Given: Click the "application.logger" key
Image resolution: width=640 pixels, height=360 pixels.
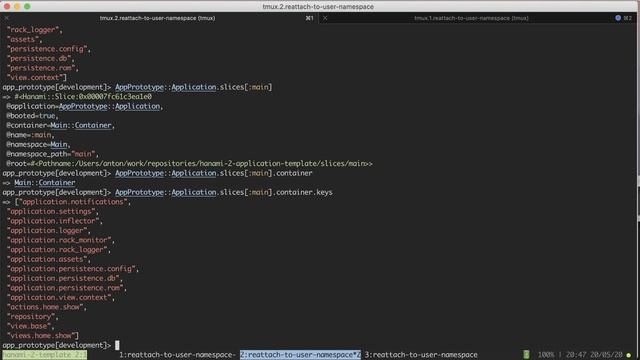Looking at the screenshot, I should [49, 231].
